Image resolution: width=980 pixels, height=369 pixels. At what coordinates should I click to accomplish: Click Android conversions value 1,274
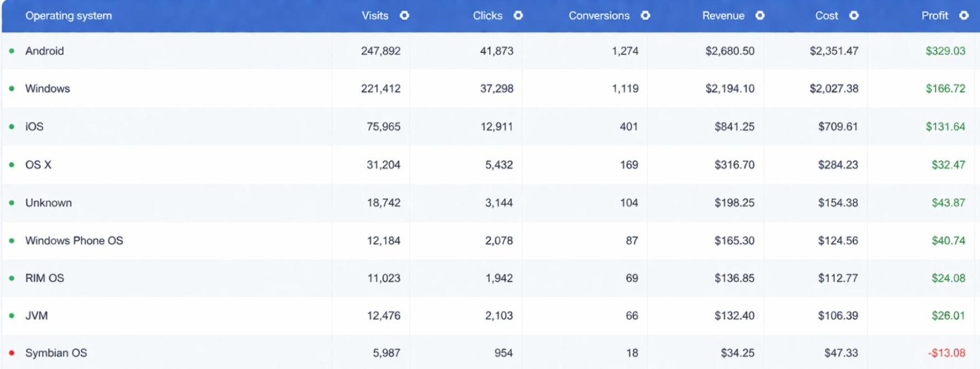(x=625, y=51)
